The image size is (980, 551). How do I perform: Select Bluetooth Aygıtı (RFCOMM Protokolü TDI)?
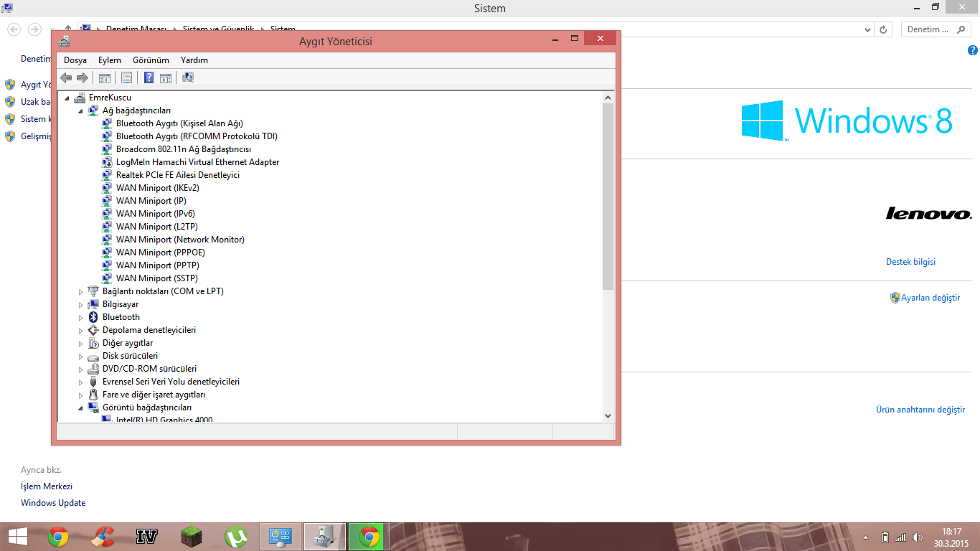[x=197, y=136]
